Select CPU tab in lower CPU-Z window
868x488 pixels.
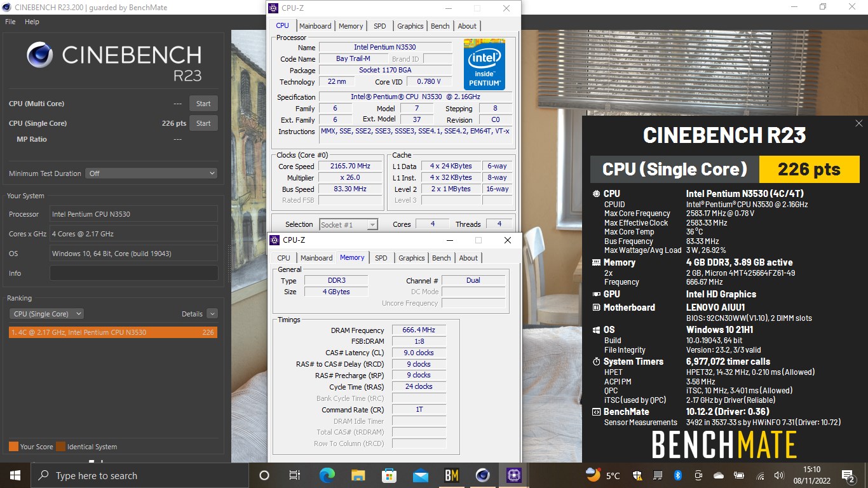point(283,258)
